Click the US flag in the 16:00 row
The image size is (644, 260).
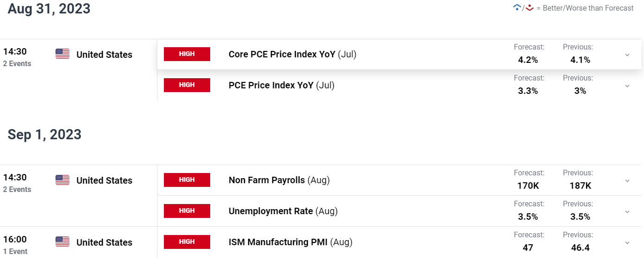[x=63, y=242]
